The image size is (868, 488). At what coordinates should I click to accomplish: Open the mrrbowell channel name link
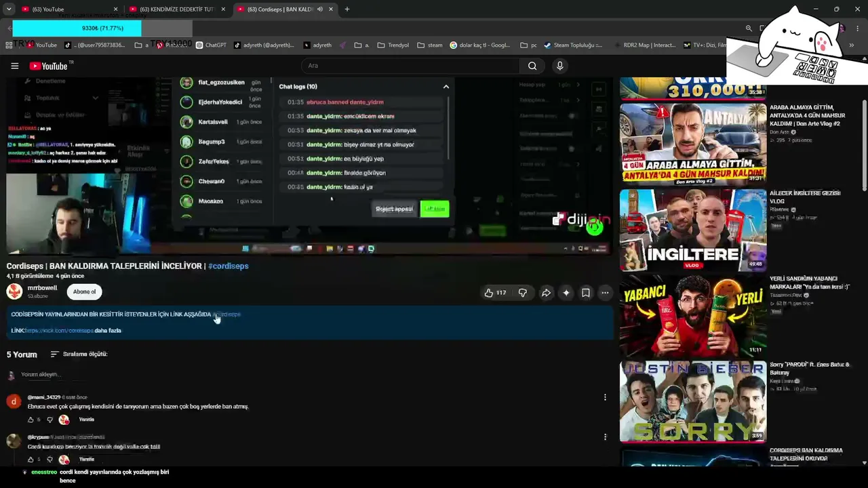42,288
